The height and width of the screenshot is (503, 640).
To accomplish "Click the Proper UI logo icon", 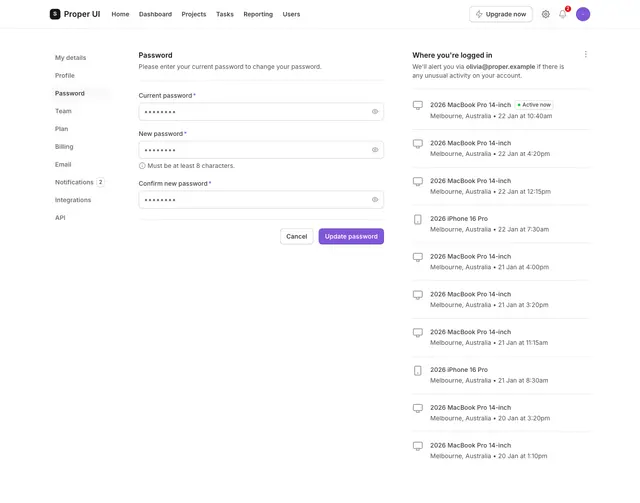I will pyautogui.click(x=55, y=14).
